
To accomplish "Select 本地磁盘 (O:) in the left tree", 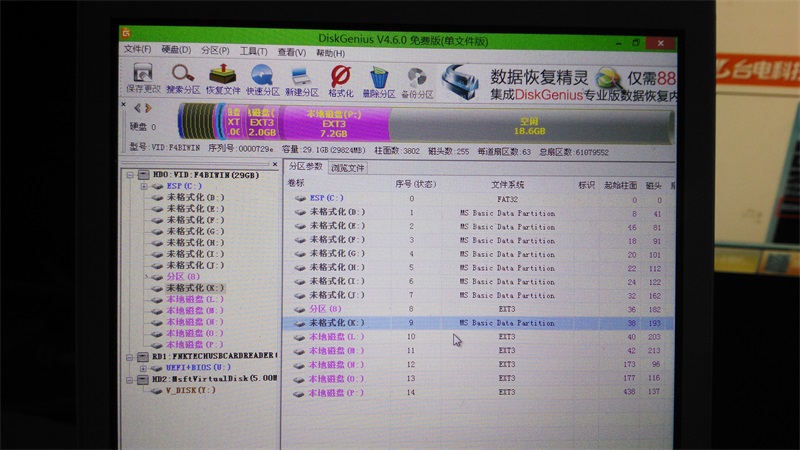I will click(195, 333).
